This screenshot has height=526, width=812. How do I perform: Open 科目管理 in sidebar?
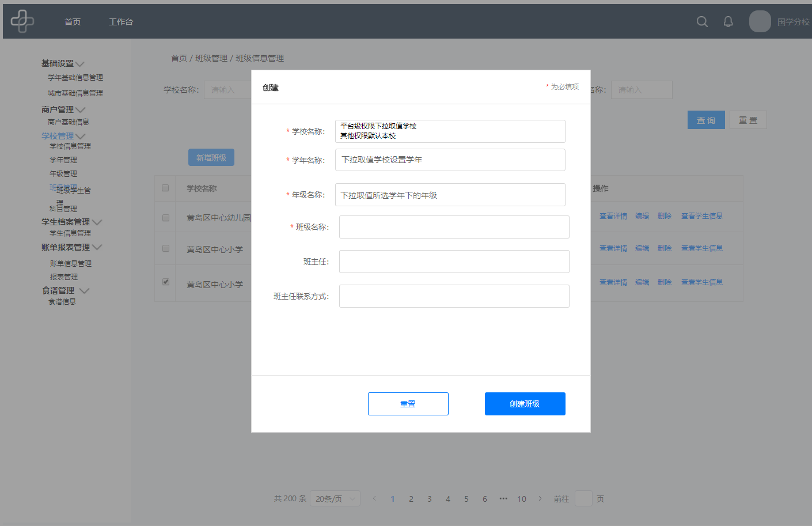(x=63, y=209)
